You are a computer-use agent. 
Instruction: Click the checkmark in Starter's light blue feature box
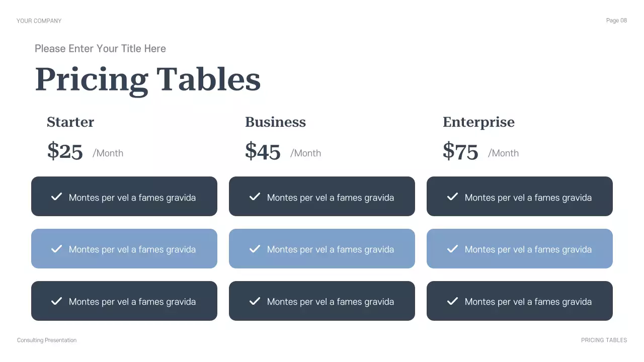tap(57, 249)
